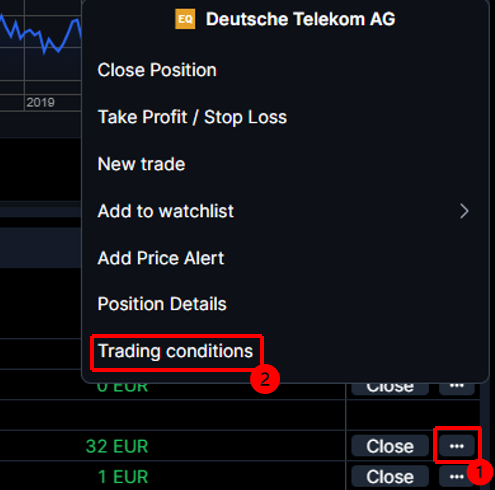This screenshot has width=495, height=490.
Task: Click the orange EQ instrument icon
Action: click(x=185, y=19)
